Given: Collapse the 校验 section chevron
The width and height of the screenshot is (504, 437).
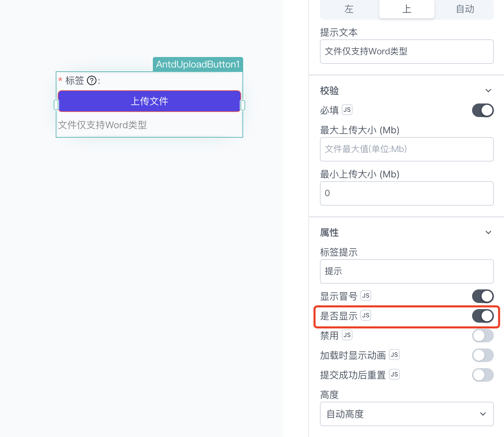Looking at the screenshot, I should point(488,91).
